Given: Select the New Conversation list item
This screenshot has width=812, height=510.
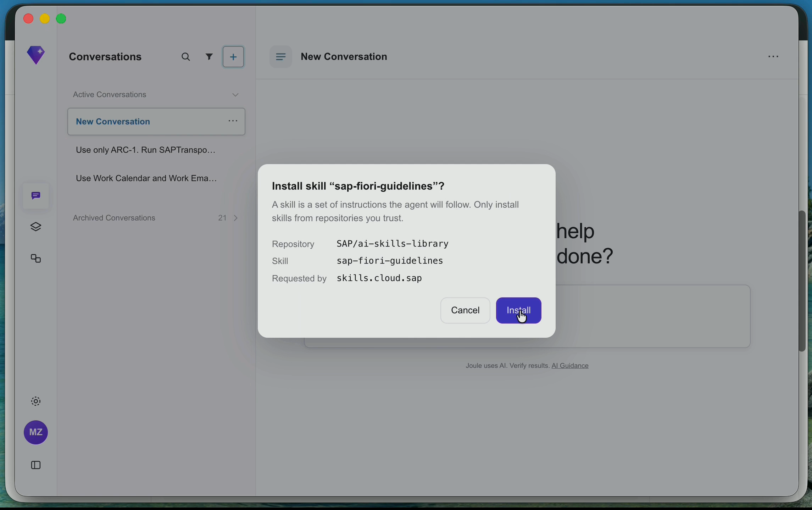Looking at the screenshot, I should coord(156,122).
